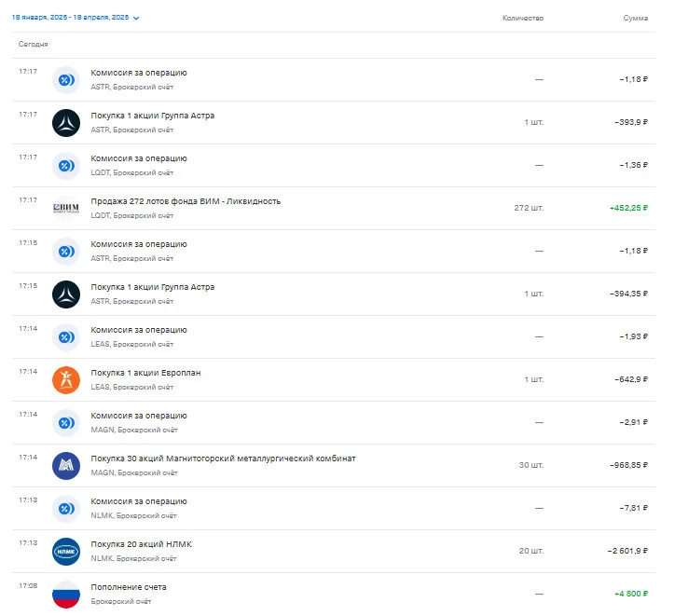Screen dimensions: 675x616
Task: Click the Группа Астра logo at 17:17
Action: (66, 123)
